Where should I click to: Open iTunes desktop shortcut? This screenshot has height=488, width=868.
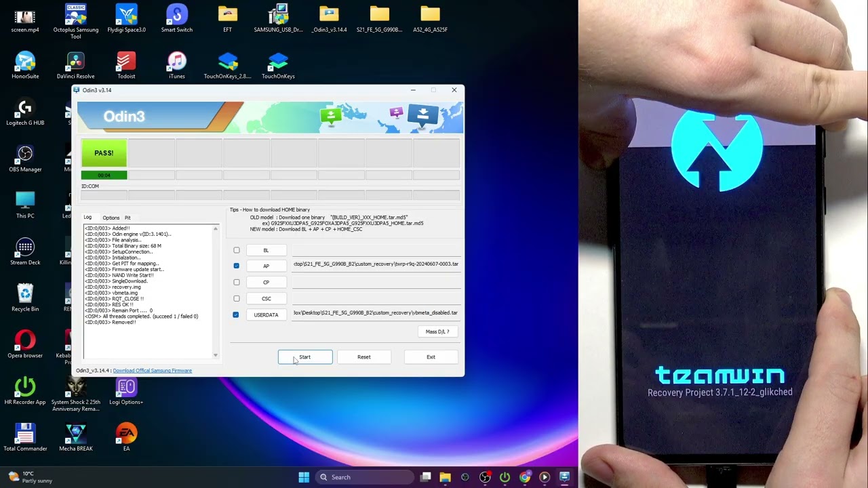click(x=177, y=65)
